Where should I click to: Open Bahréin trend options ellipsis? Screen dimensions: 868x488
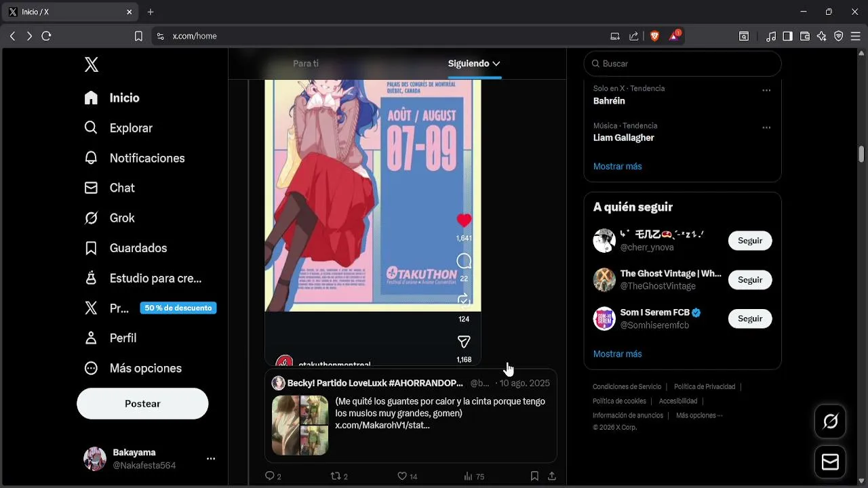pyautogui.click(x=766, y=90)
